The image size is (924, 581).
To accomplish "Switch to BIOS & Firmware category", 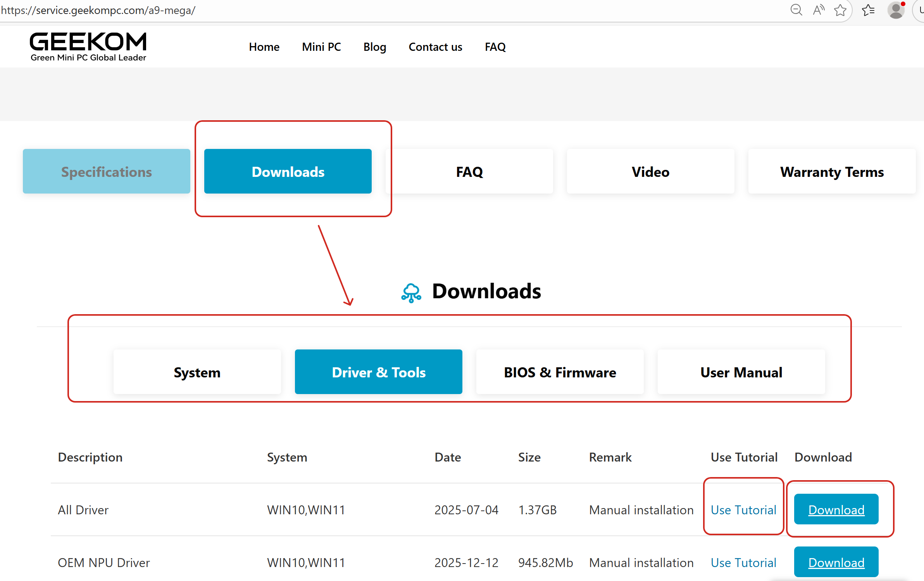I will [x=560, y=372].
